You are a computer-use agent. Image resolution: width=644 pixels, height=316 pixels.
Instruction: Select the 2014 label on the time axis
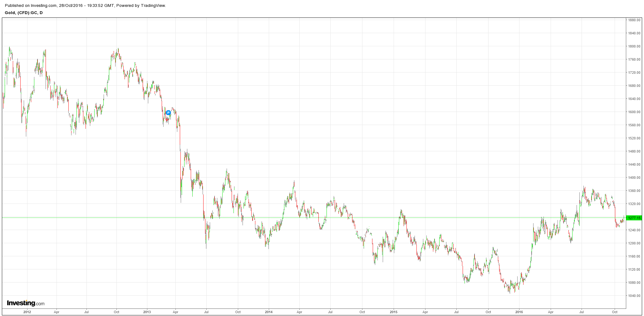tap(269, 312)
